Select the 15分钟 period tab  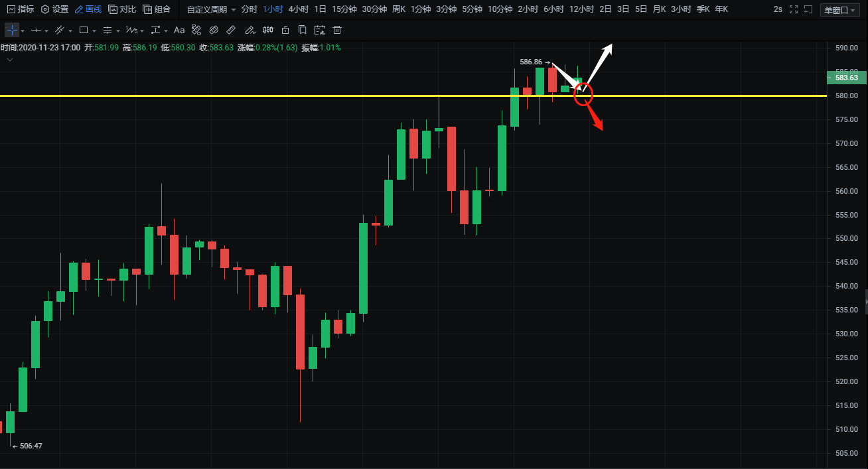[344, 9]
